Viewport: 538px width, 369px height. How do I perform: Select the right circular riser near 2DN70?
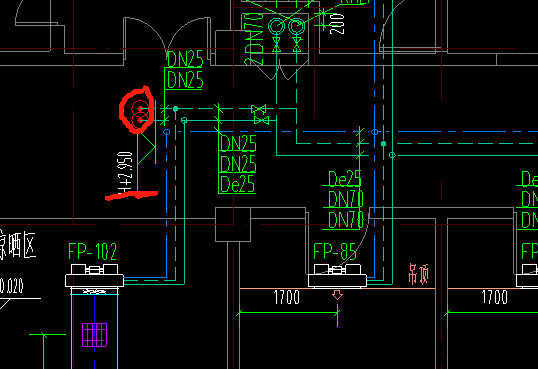pos(297,26)
